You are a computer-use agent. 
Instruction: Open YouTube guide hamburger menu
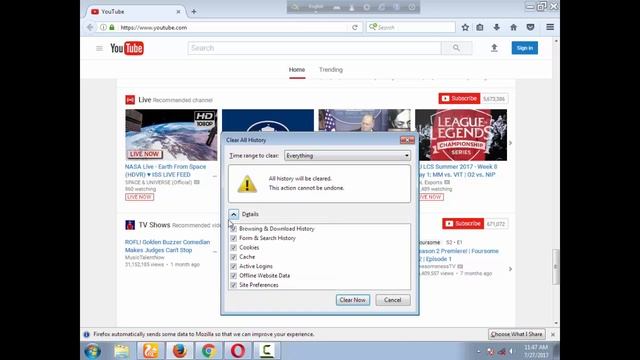99,48
